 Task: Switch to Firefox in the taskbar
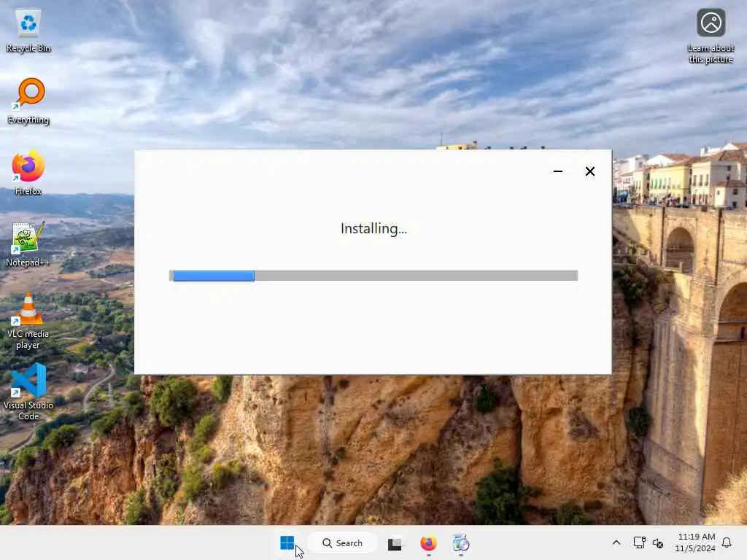pos(428,542)
